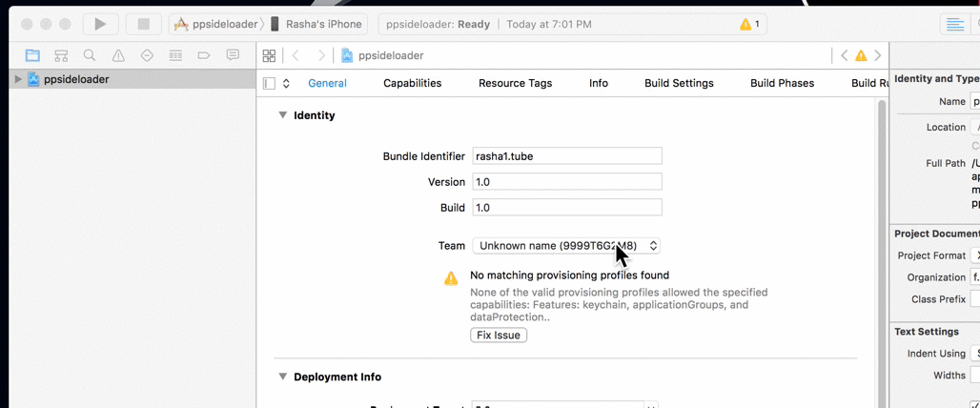The image size is (980, 408).
Task: Open the related items grid icon
Action: point(269,56)
